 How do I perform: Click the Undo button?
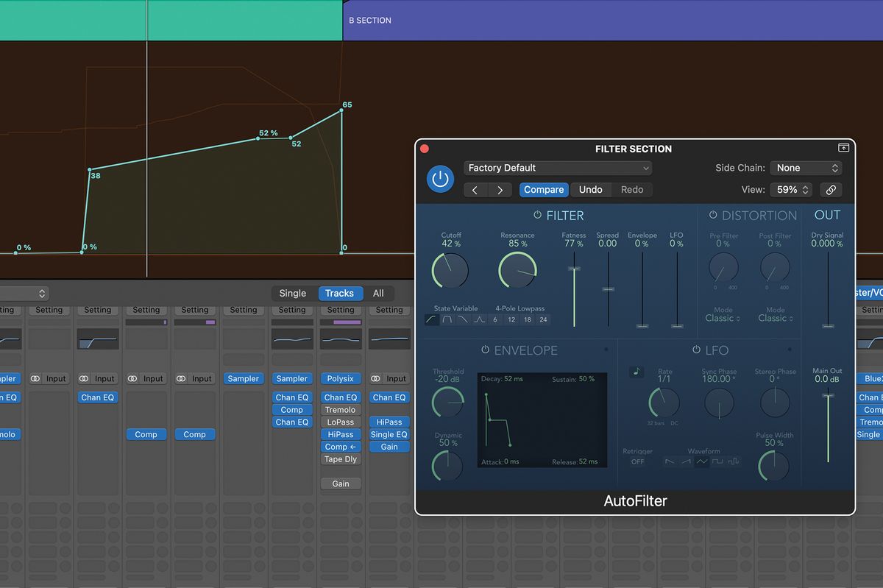(590, 189)
